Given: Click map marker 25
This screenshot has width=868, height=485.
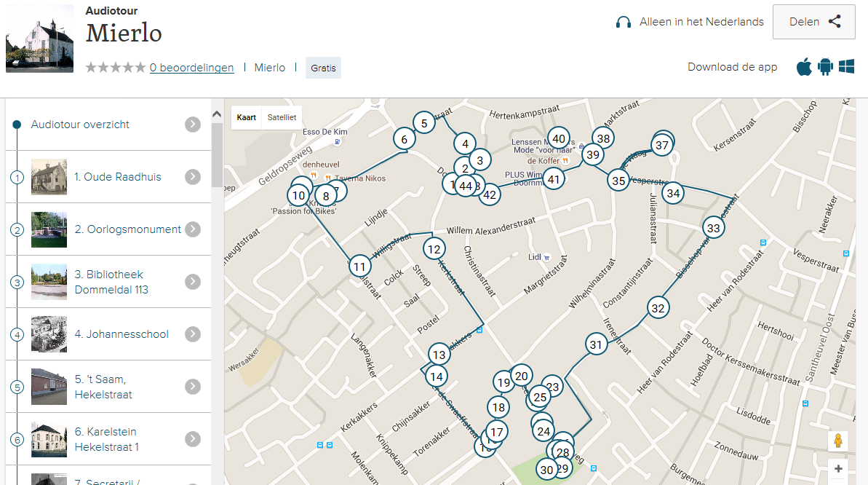Looking at the screenshot, I should pos(540,397).
